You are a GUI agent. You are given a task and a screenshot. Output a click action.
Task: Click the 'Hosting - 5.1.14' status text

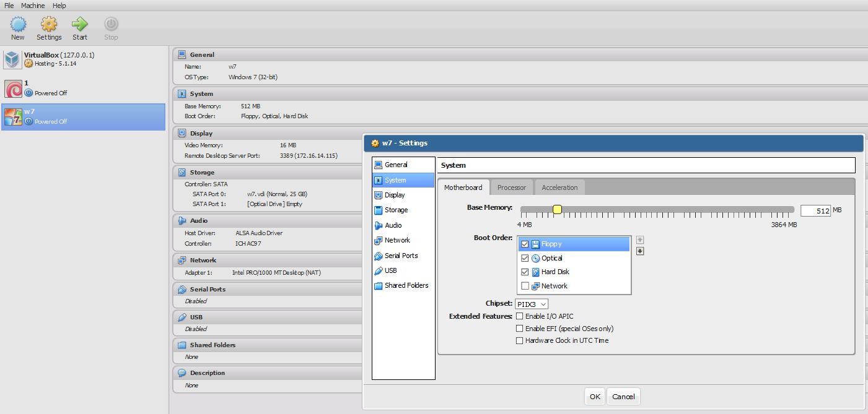[x=55, y=64]
